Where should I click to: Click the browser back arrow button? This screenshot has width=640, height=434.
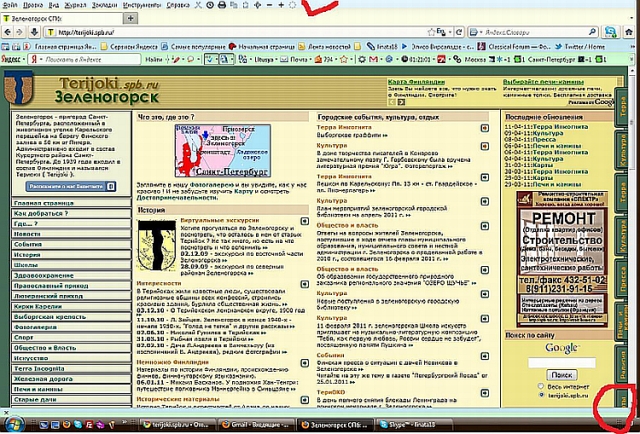(9, 33)
